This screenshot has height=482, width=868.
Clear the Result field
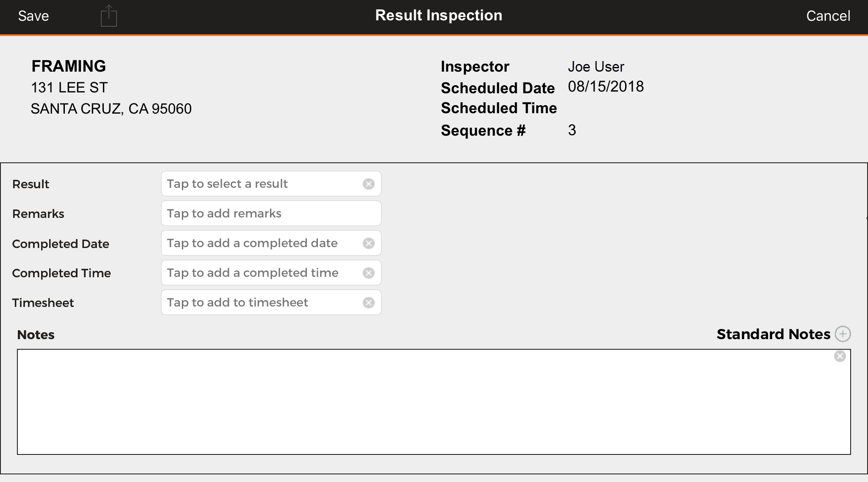[369, 184]
